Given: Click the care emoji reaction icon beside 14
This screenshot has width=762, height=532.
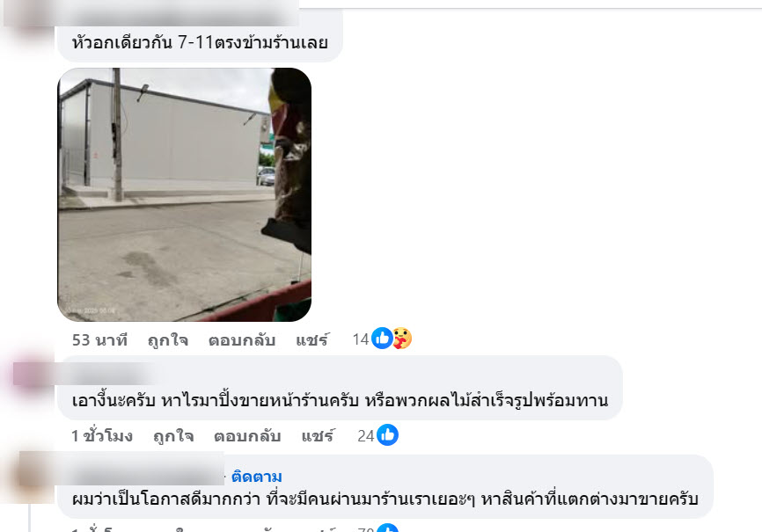Looking at the screenshot, I should (402, 339).
